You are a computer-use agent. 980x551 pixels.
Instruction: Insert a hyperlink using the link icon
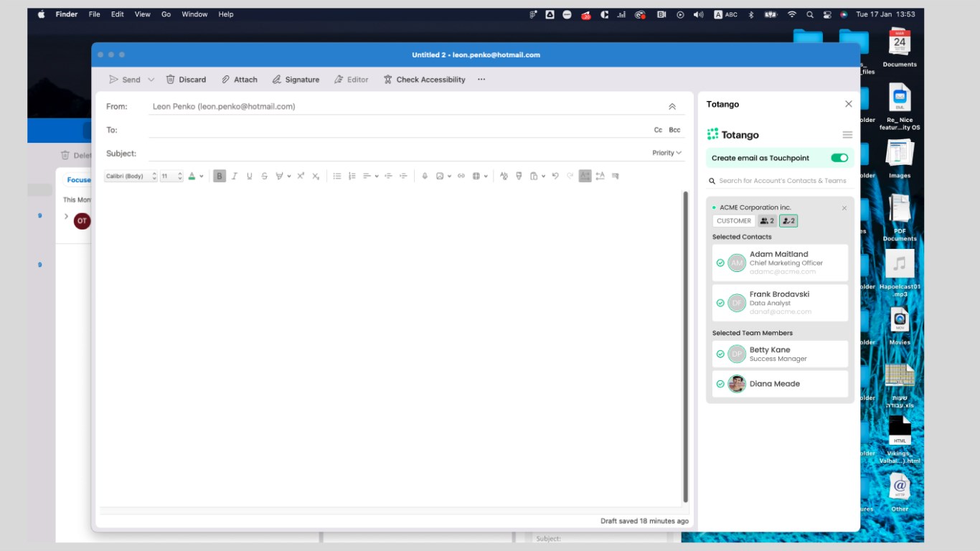click(x=461, y=176)
